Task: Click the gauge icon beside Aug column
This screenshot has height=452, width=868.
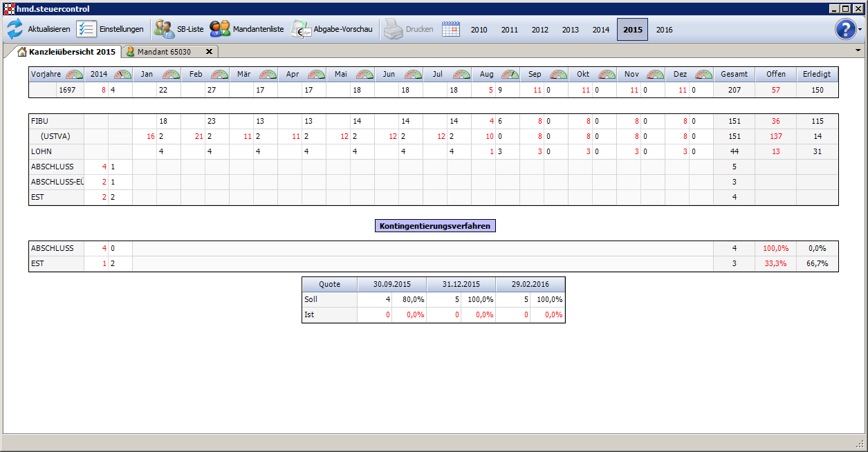Action: (x=510, y=75)
